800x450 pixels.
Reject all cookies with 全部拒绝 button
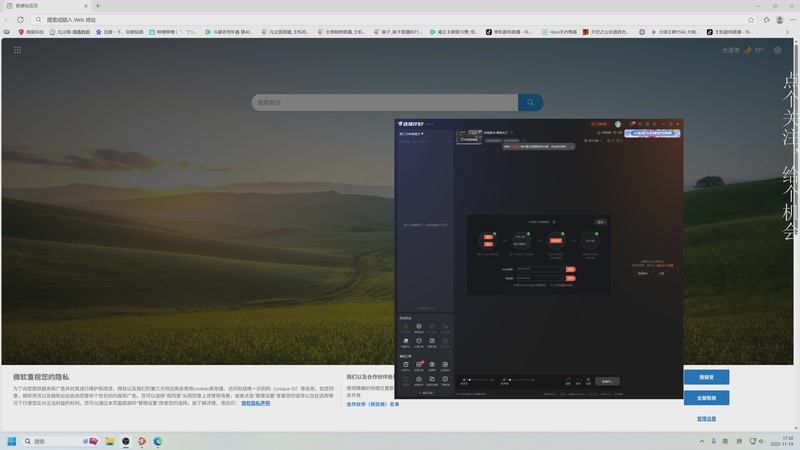[707, 398]
